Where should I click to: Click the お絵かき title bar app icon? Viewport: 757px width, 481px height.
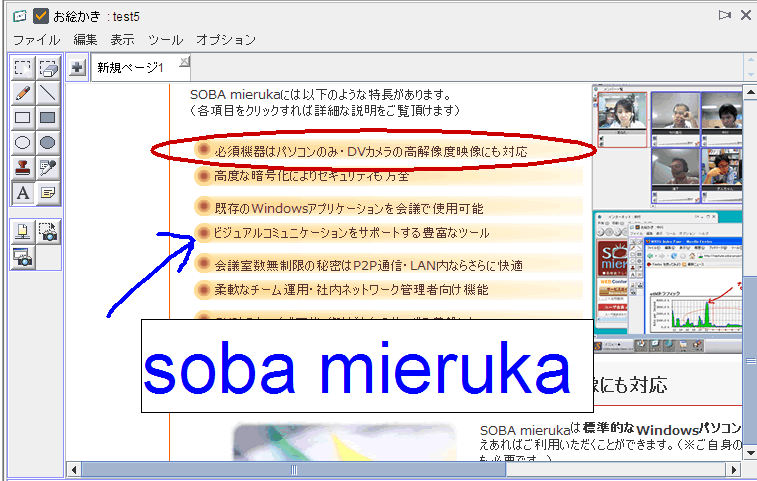[x=20, y=16]
